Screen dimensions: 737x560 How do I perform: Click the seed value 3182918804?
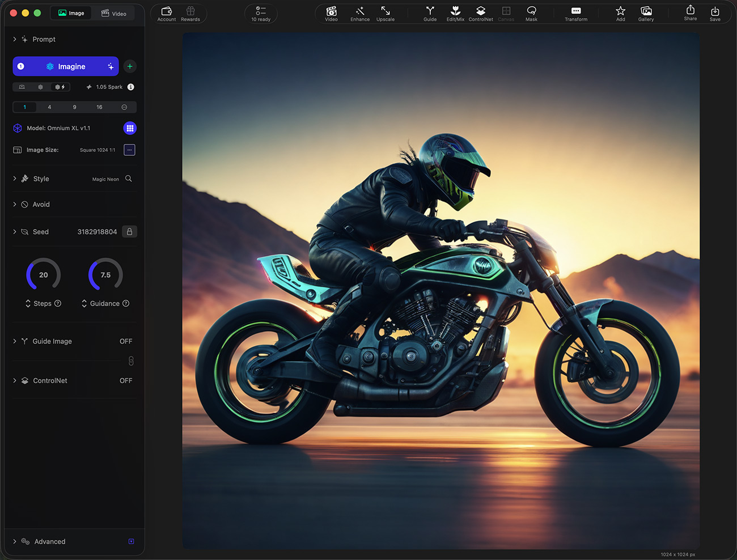pyautogui.click(x=97, y=232)
